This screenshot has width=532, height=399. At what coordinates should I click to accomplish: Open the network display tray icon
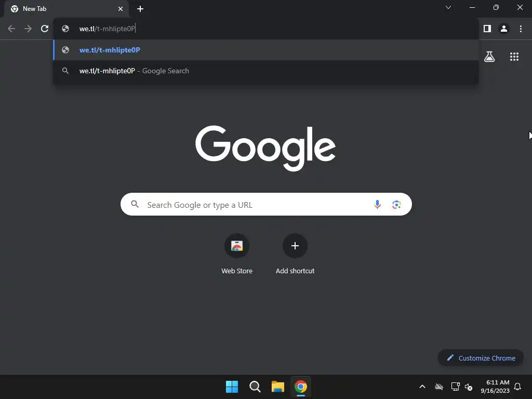pos(455,387)
